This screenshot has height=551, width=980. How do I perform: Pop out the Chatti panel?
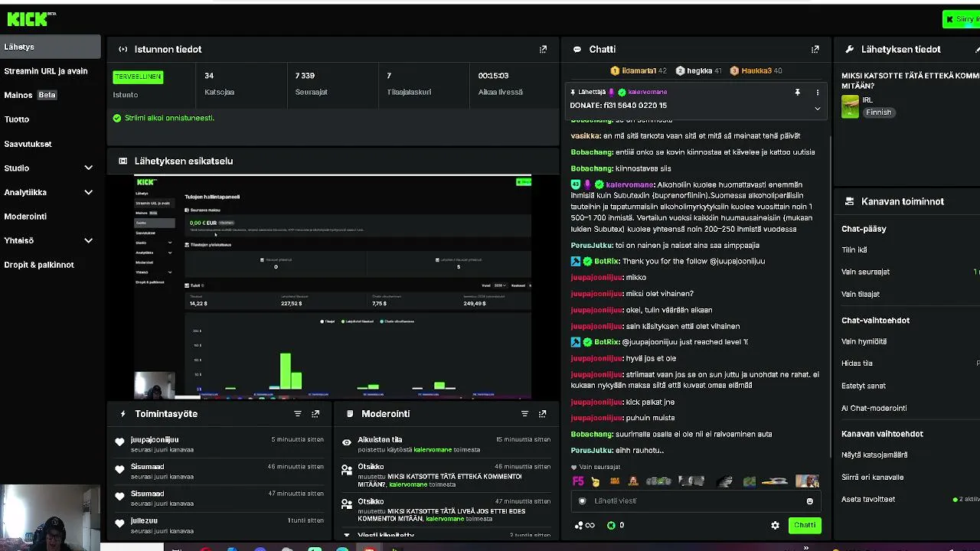(x=815, y=49)
